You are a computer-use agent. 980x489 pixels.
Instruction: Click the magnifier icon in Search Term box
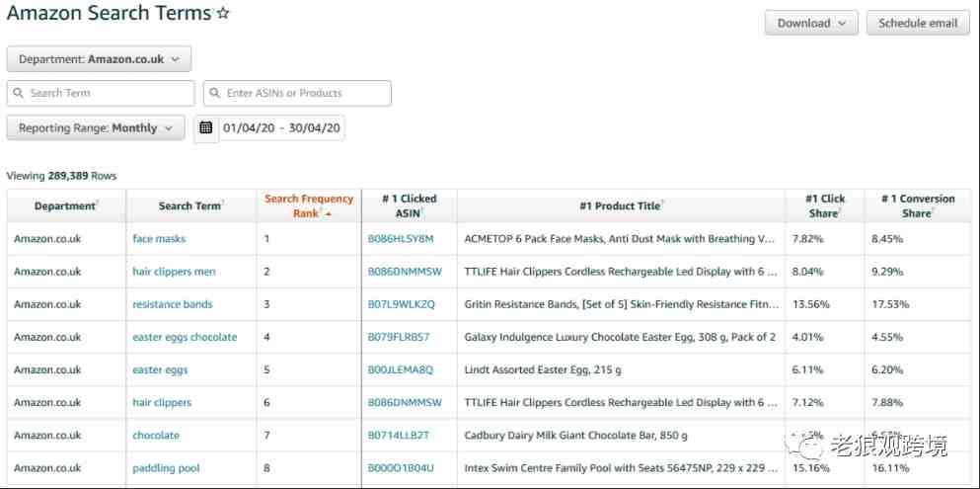tap(18, 93)
